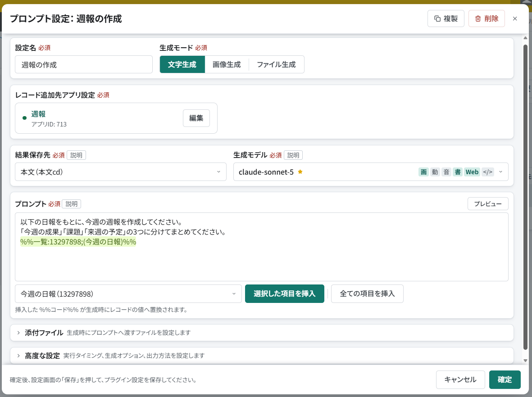Click the アプリID: 713 text
This screenshot has height=397, width=532.
coord(49,124)
